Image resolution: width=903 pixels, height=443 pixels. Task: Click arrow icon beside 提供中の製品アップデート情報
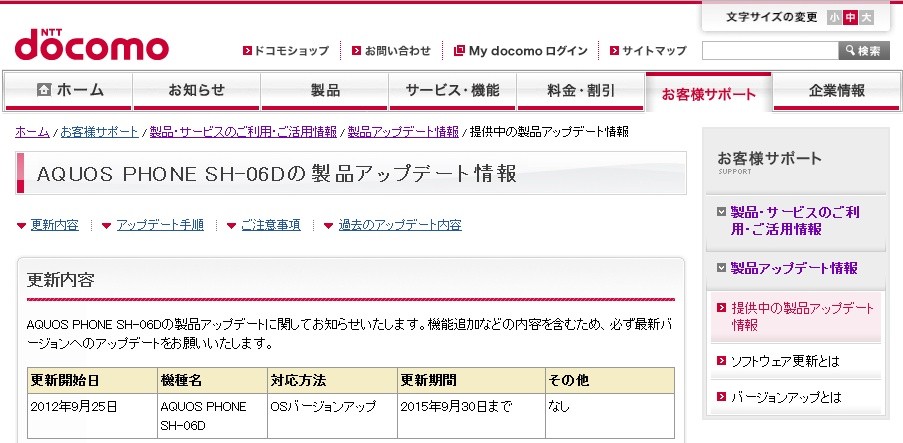point(721,308)
